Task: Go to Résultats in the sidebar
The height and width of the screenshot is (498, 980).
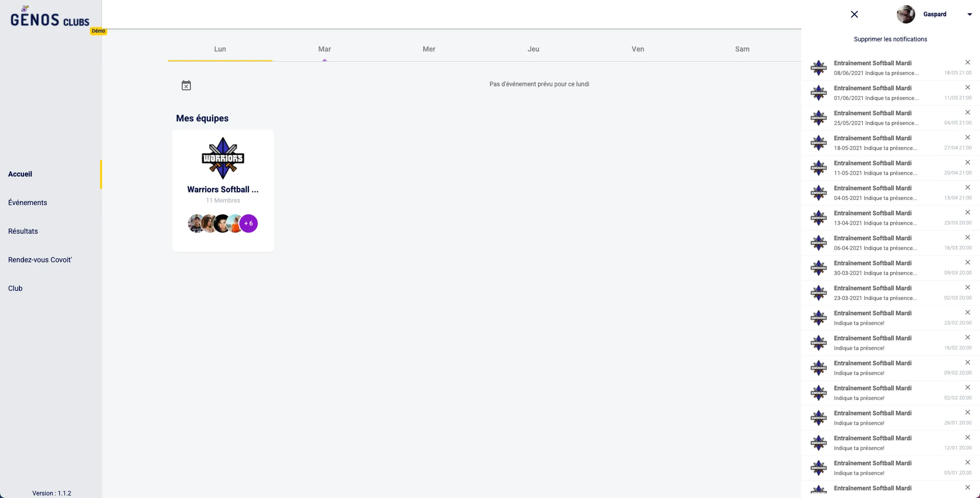Action: [23, 231]
